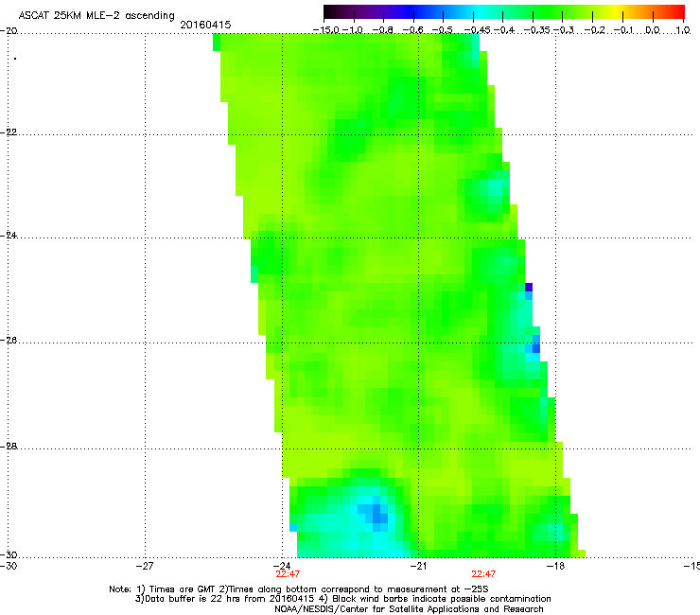Click the -21 longitude axis label

click(x=418, y=566)
